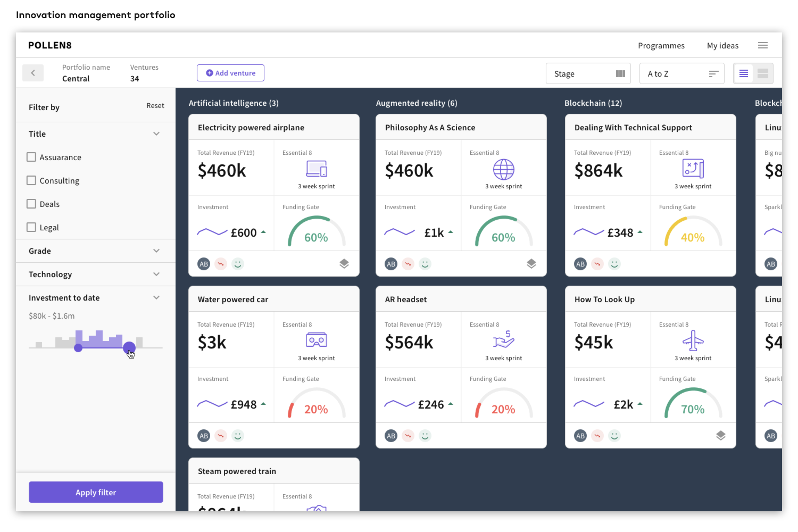This screenshot has width=798, height=532.
Task: Click the globe Essential 8 icon on Philosophy As A Science
Action: point(503,169)
